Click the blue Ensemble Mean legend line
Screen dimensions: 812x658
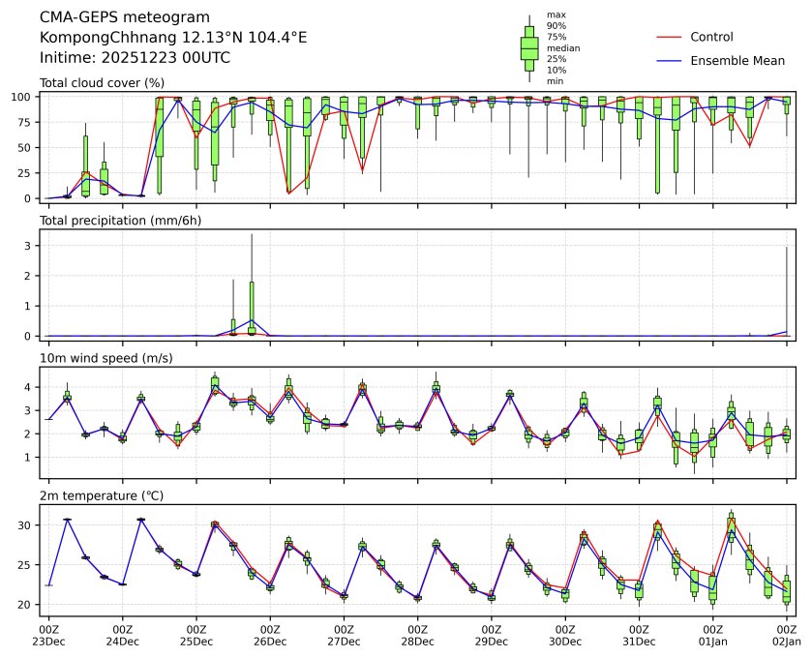(670, 61)
